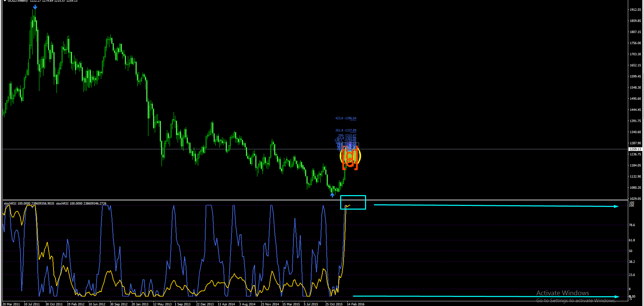Click price axis value 1287.90
The image size is (644, 306).
pyautogui.click(x=635, y=143)
